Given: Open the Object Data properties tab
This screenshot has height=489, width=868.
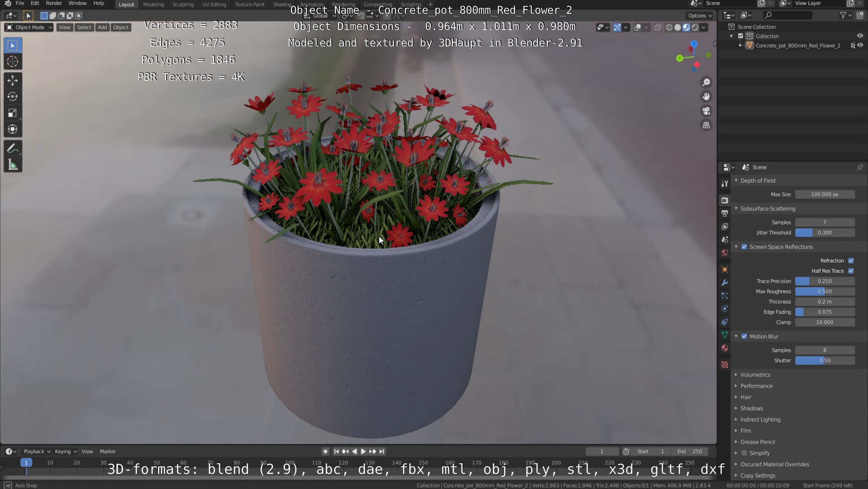Looking at the screenshot, I should coord(725,335).
